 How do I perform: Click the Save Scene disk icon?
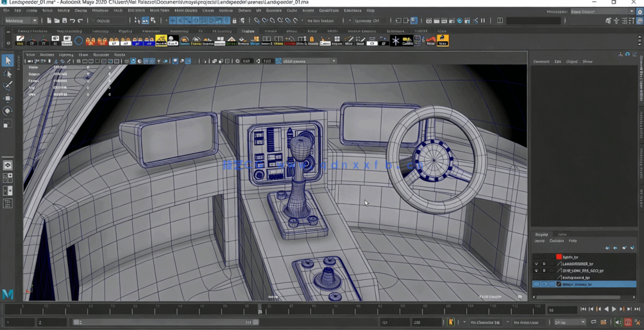[64, 21]
